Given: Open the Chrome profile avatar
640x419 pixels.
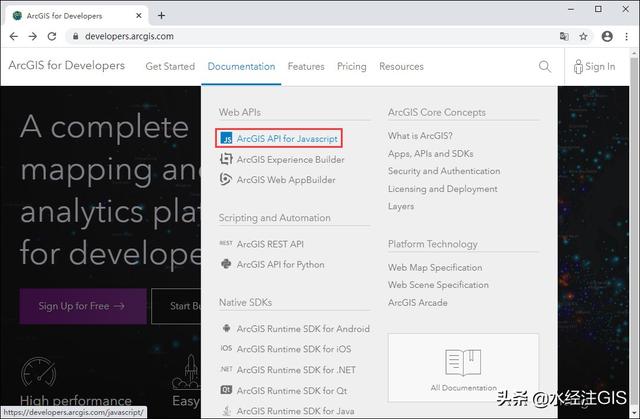Looking at the screenshot, I should (x=607, y=36).
